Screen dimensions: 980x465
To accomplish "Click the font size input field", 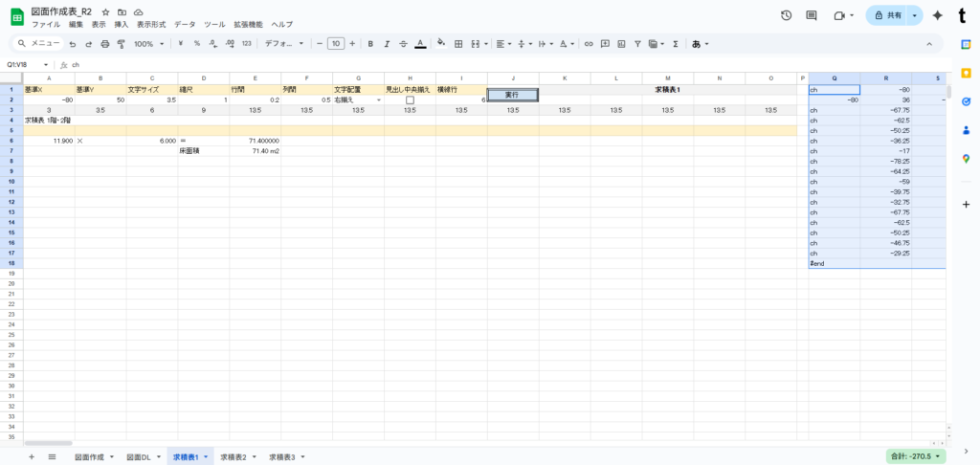I will click(336, 44).
